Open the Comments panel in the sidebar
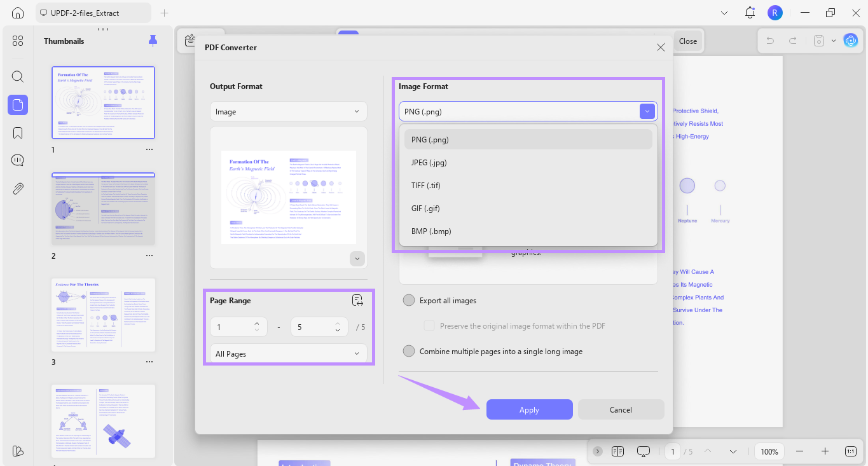Viewport: 868px width, 466px height. [17, 160]
